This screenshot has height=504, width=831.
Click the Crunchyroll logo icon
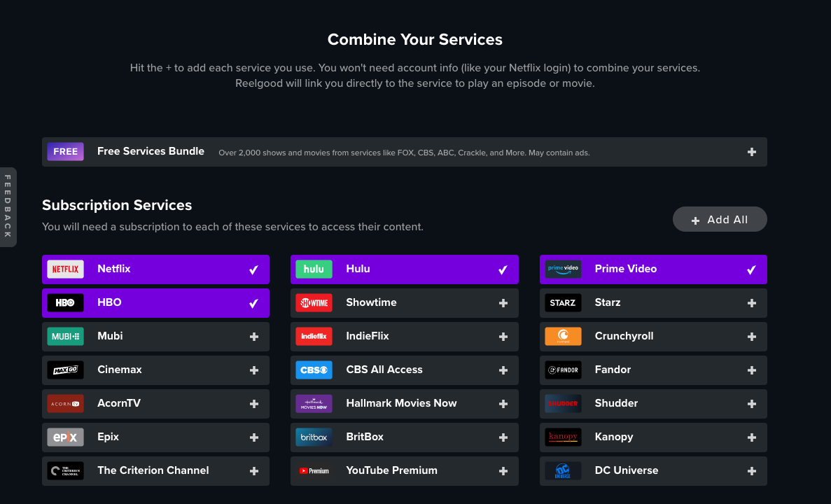pos(563,337)
